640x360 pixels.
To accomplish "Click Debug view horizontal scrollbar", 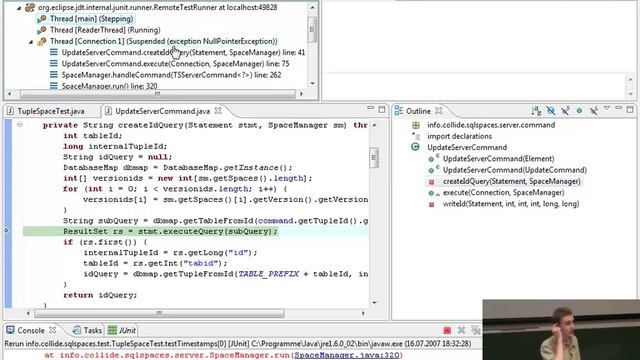I will 157,94.
